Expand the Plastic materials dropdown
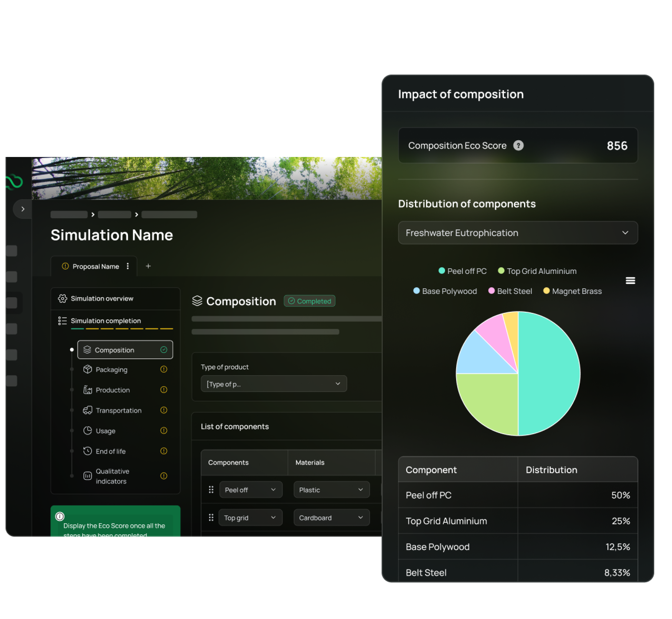The image size is (672, 619). tap(331, 489)
